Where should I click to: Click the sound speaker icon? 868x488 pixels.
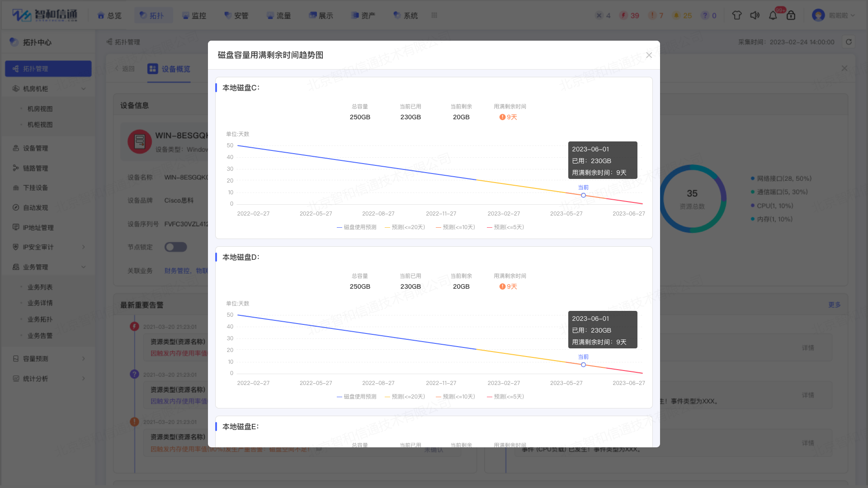[755, 15]
